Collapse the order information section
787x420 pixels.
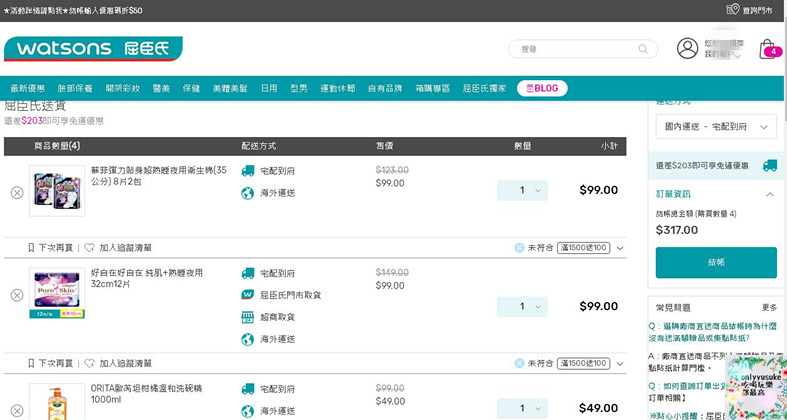click(769, 194)
